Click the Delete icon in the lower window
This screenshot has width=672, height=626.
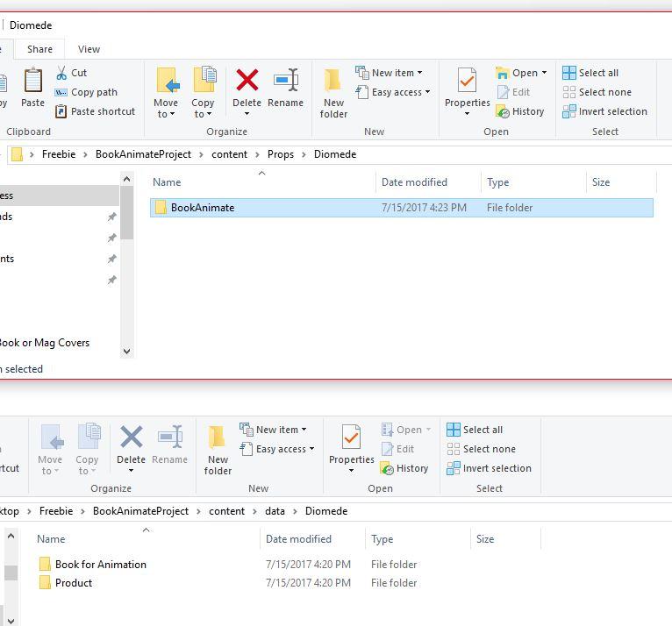click(x=131, y=437)
